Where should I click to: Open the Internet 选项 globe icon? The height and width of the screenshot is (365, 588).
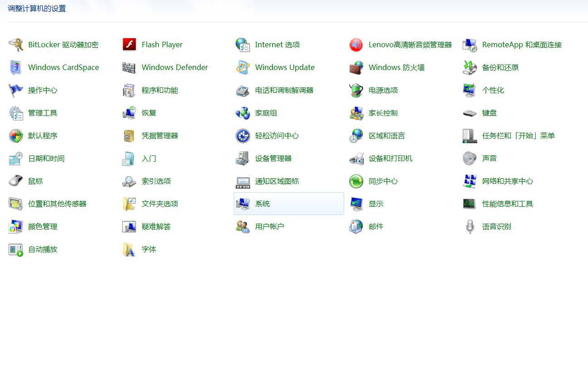click(243, 45)
